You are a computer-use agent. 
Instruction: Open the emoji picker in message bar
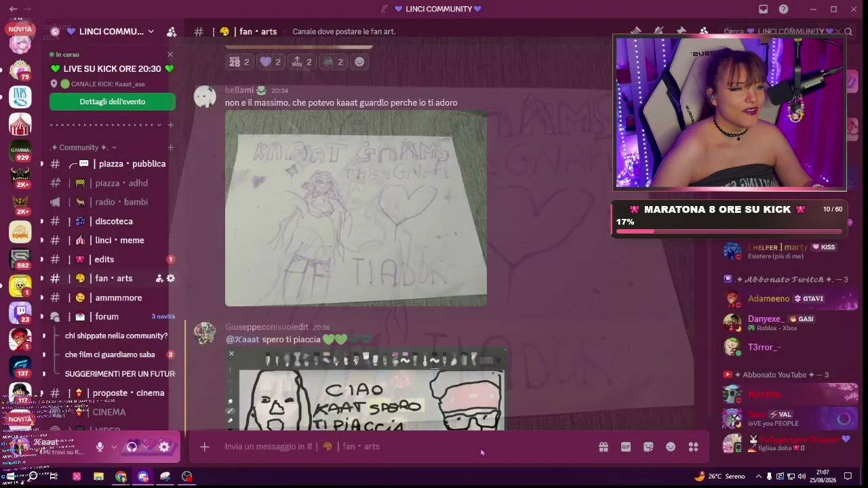[671, 447]
